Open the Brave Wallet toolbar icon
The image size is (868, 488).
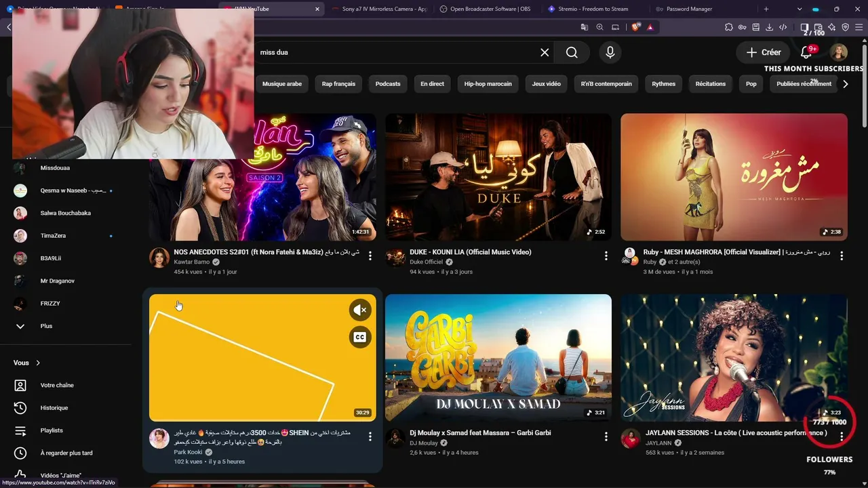(818, 27)
